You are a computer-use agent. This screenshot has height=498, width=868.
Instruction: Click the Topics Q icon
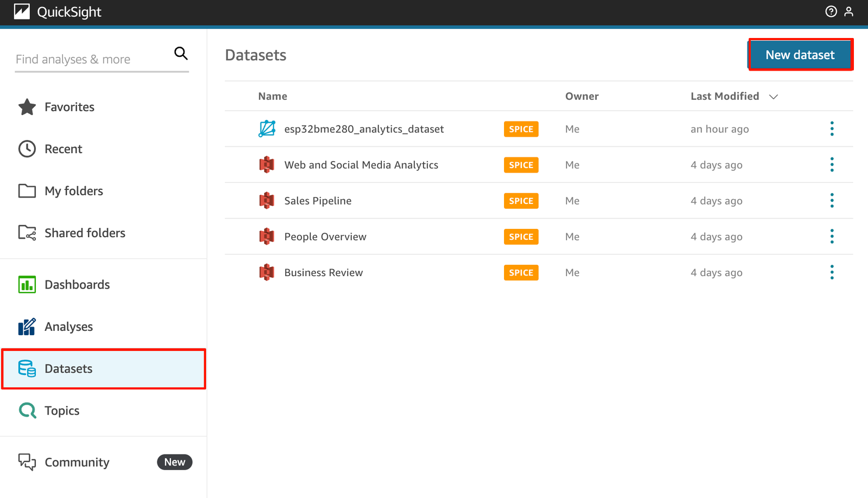27,411
